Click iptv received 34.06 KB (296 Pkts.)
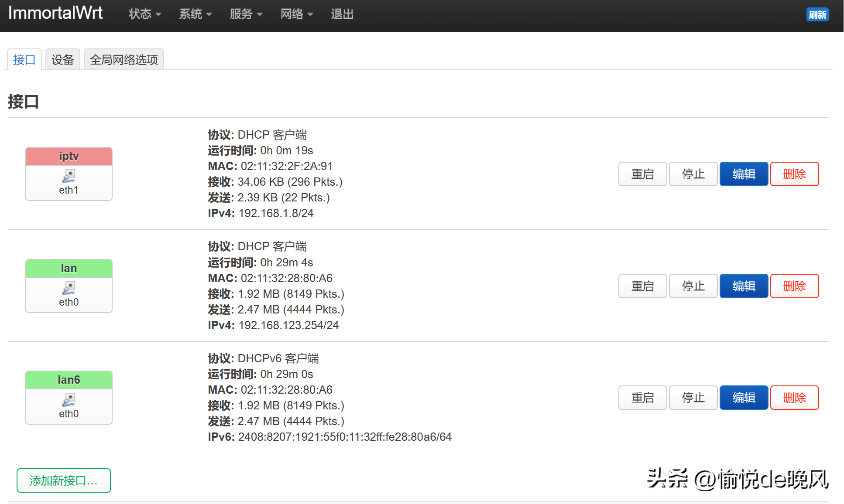Screen dimensions: 844x504 (290, 182)
